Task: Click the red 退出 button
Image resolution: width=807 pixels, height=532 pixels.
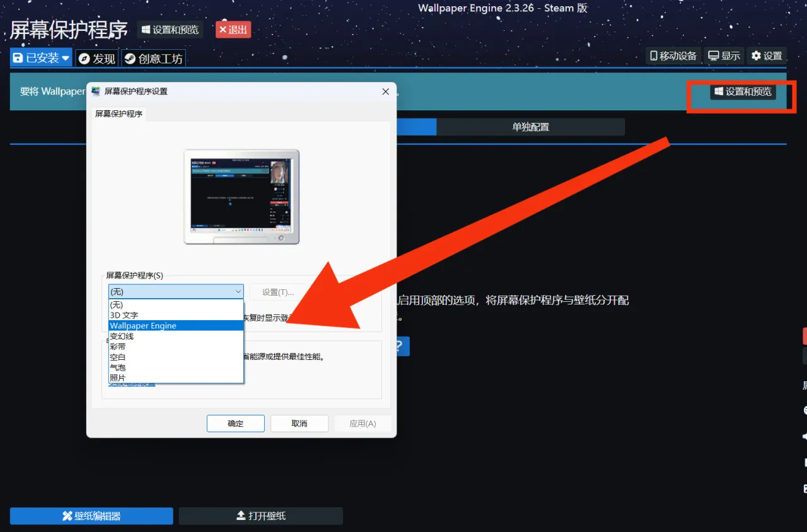Action: [233, 30]
